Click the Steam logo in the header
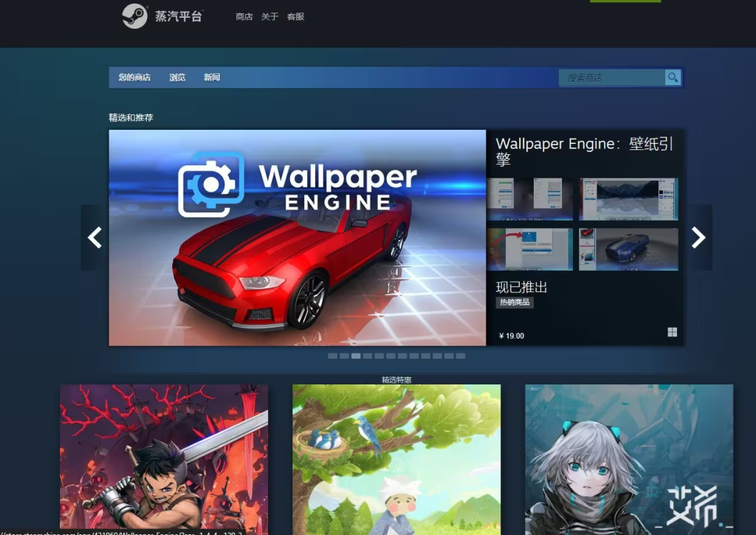 tap(134, 16)
